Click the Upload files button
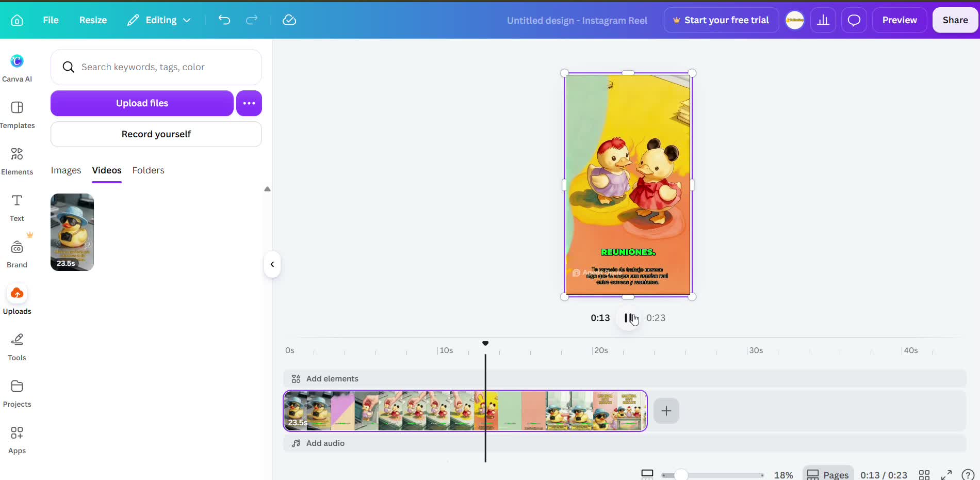Viewport: 980px width, 480px height. click(142, 103)
